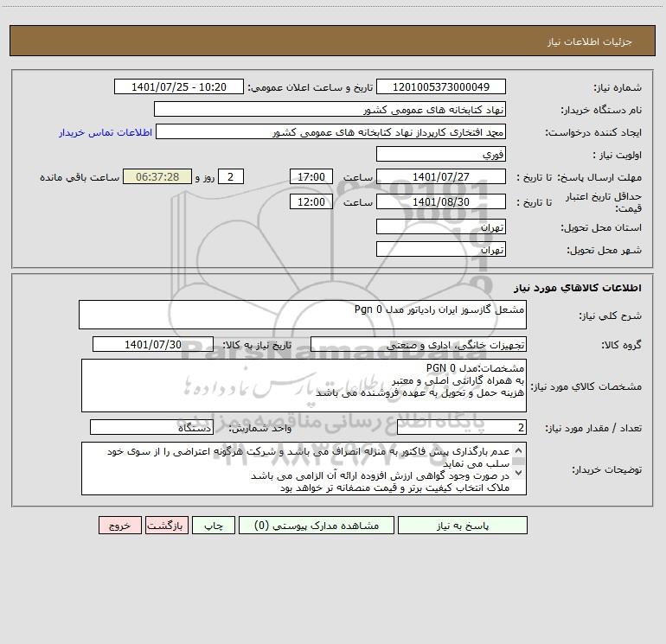Click quantity field showing 2
Screen dimensions: 666x644
tap(462, 428)
